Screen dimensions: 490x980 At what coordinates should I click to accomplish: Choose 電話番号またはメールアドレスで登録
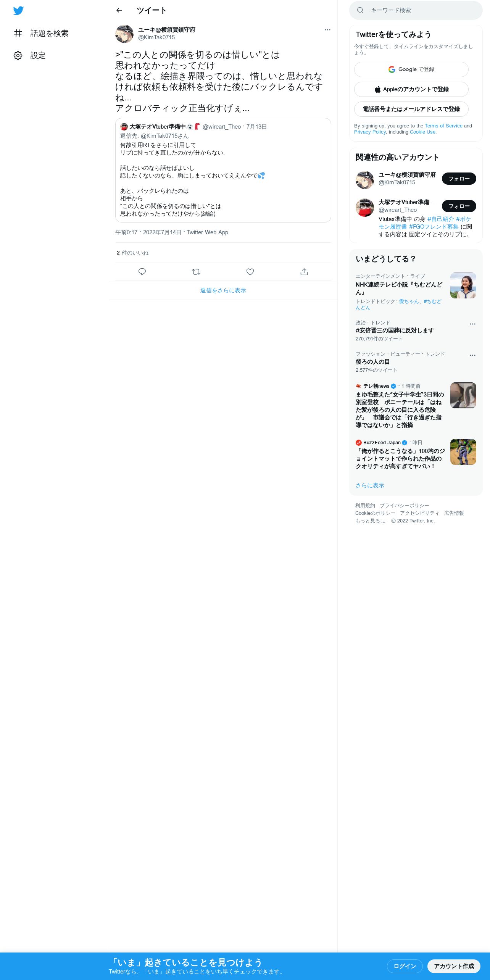[411, 109]
